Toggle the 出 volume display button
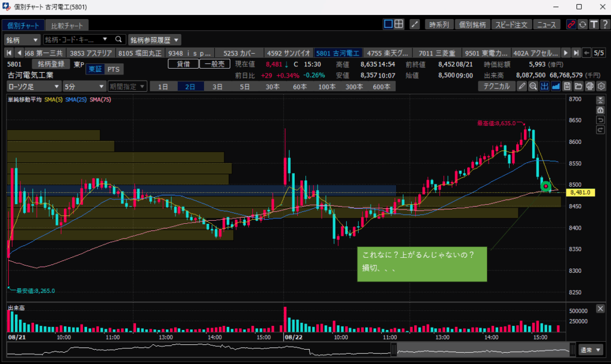This screenshot has width=611, height=364. (544, 87)
